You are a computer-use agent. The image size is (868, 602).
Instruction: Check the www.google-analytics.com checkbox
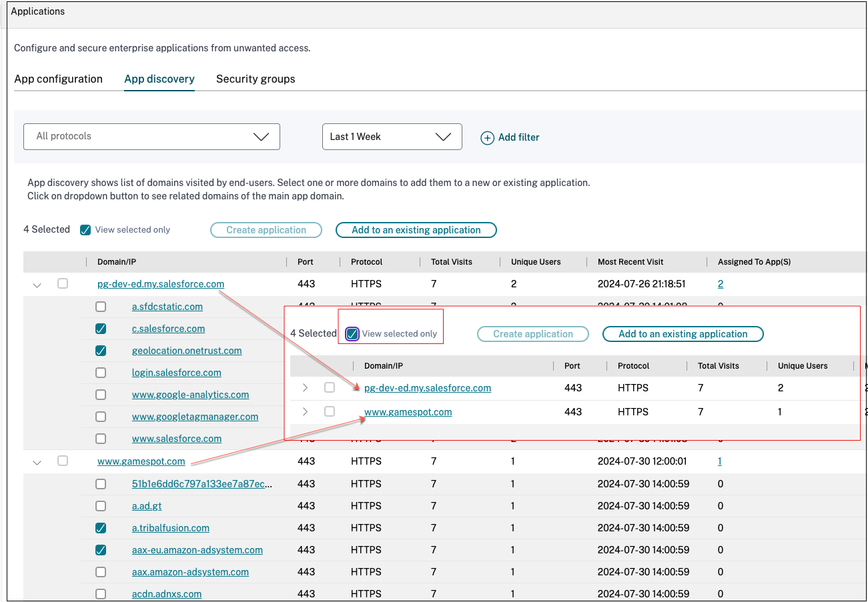point(101,395)
